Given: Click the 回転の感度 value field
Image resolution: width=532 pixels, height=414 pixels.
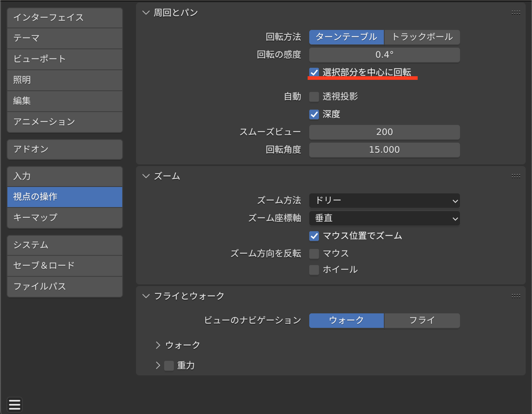Looking at the screenshot, I should coord(384,55).
